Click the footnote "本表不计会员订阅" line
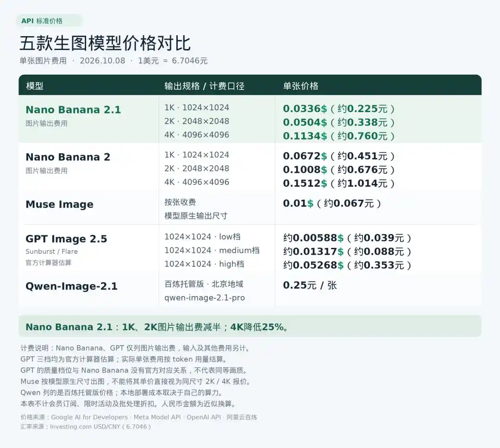Viewport: 500px width, 448px height. (129, 404)
